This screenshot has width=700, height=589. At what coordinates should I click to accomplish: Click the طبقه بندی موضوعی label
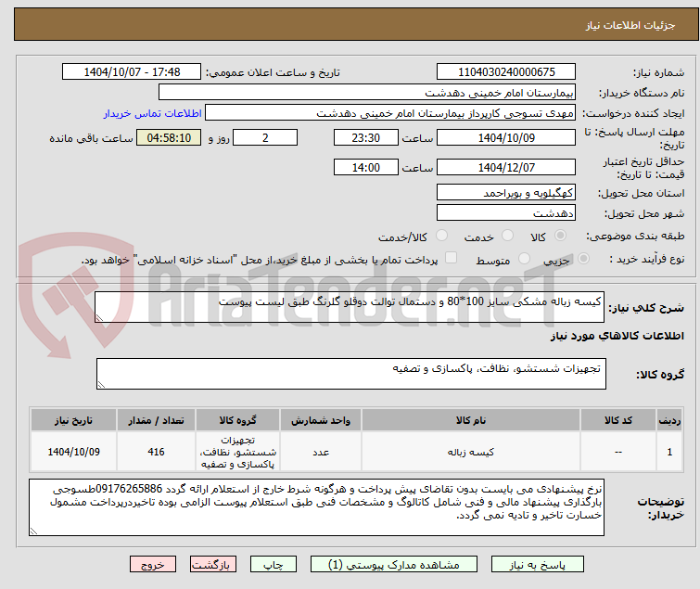[x=635, y=236]
